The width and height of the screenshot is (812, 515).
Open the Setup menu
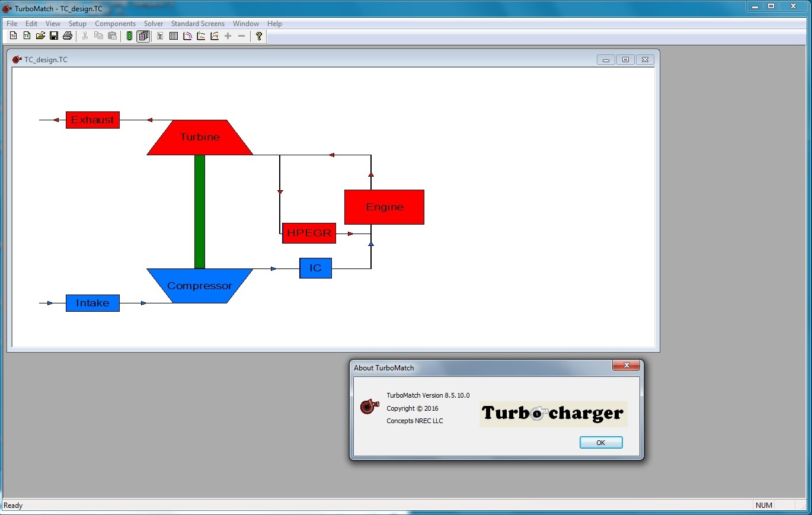coord(78,24)
